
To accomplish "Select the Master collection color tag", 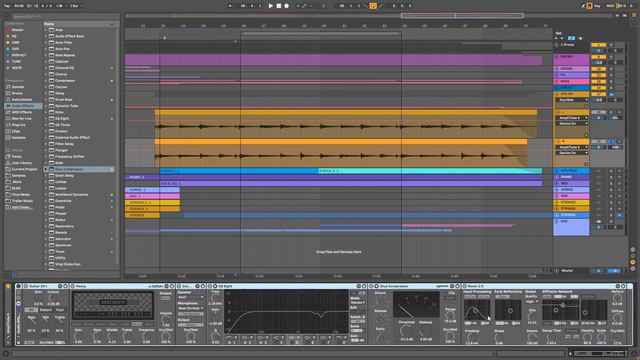I will [8, 30].
